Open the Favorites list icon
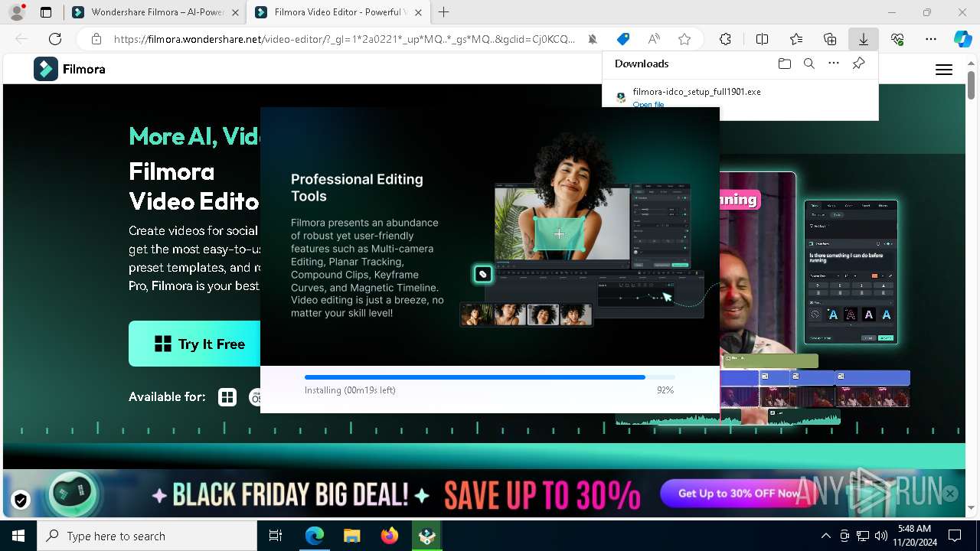Screen dimensions: 980x551 796,39
